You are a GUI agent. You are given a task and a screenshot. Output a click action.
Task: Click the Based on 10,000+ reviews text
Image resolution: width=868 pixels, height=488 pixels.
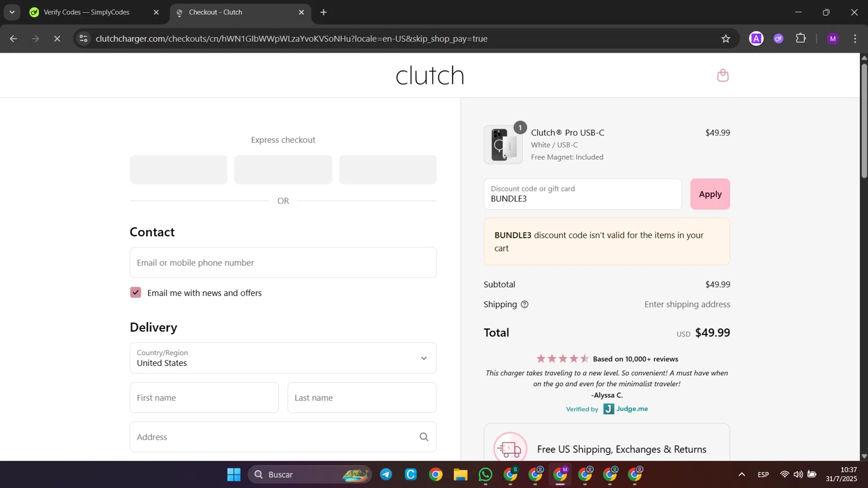point(635,359)
